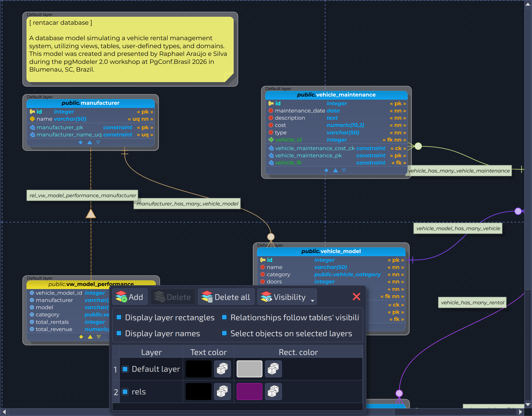532x416 pixels.
Task: Select the public.manufacturer table title
Action: point(91,103)
